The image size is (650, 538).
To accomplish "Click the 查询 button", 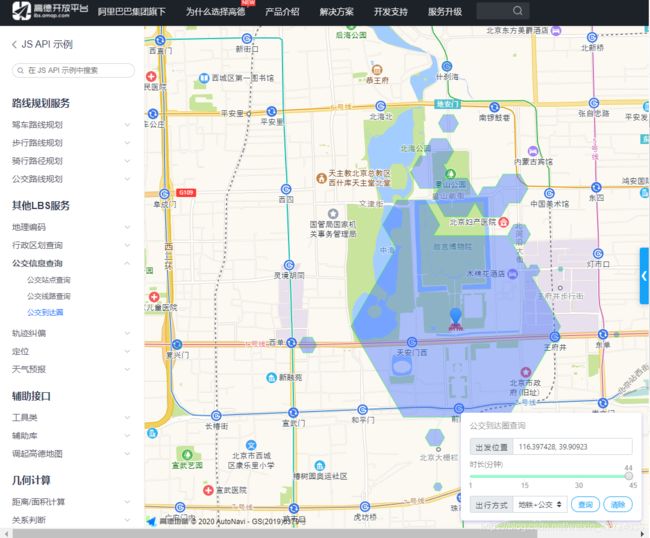I will point(585,505).
